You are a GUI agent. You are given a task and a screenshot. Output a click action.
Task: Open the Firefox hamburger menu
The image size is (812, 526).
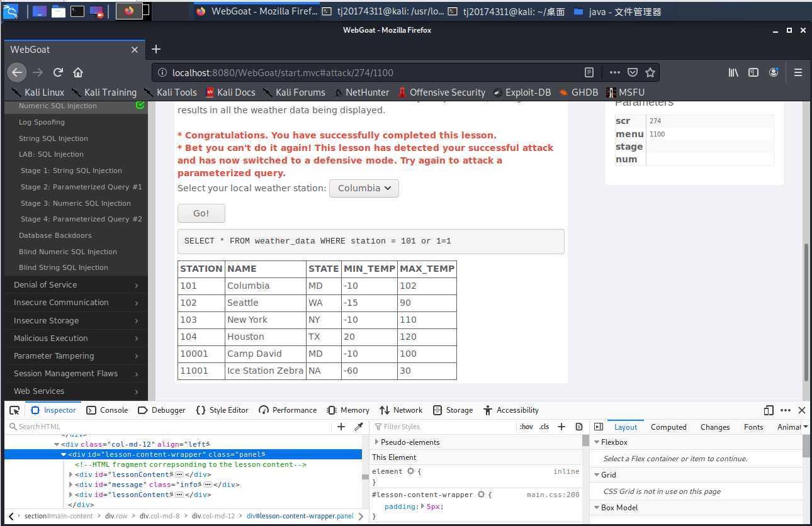[x=798, y=72]
